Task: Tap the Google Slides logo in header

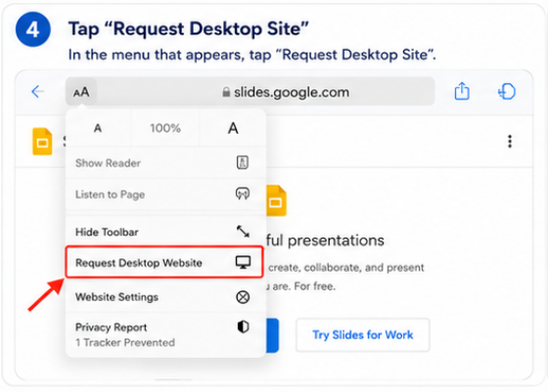Action: click(x=42, y=142)
